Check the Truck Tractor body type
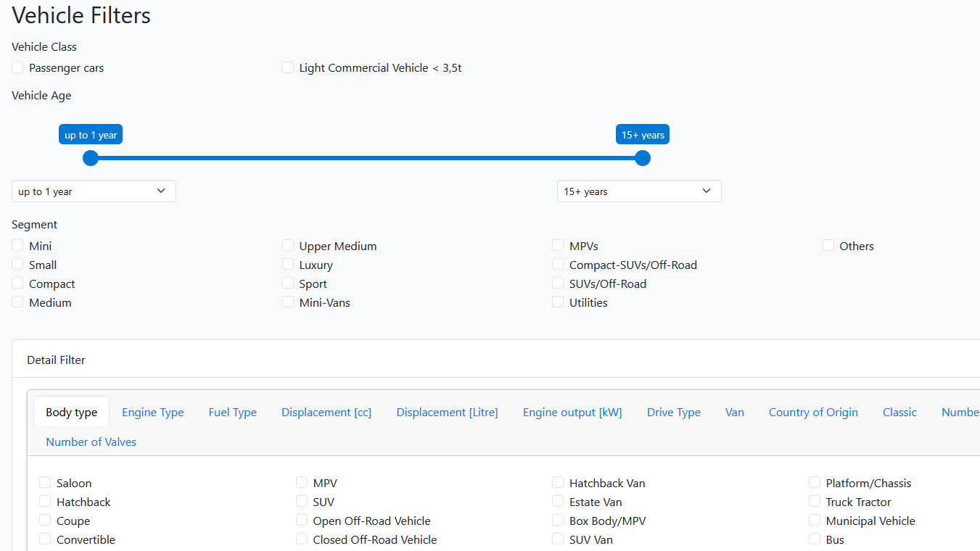 (815, 502)
